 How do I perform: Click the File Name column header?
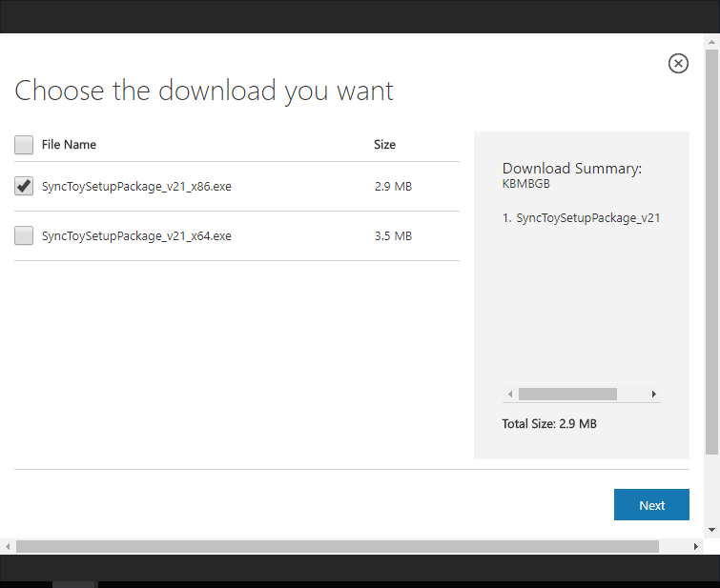point(69,145)
